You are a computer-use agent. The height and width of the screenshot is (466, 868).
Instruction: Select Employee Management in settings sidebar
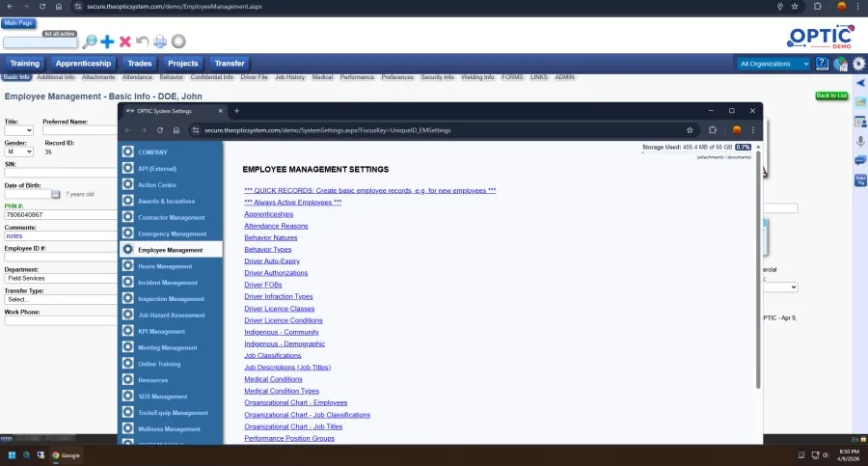(x=171, y=249)
